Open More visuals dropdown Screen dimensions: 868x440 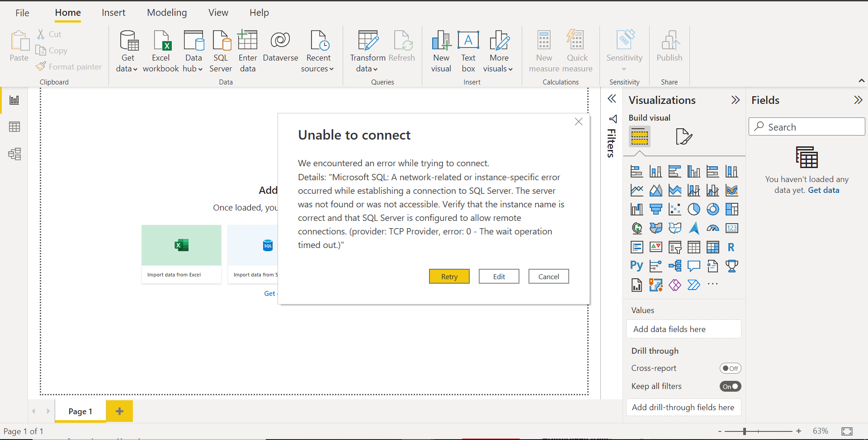[x=510, y=69]
